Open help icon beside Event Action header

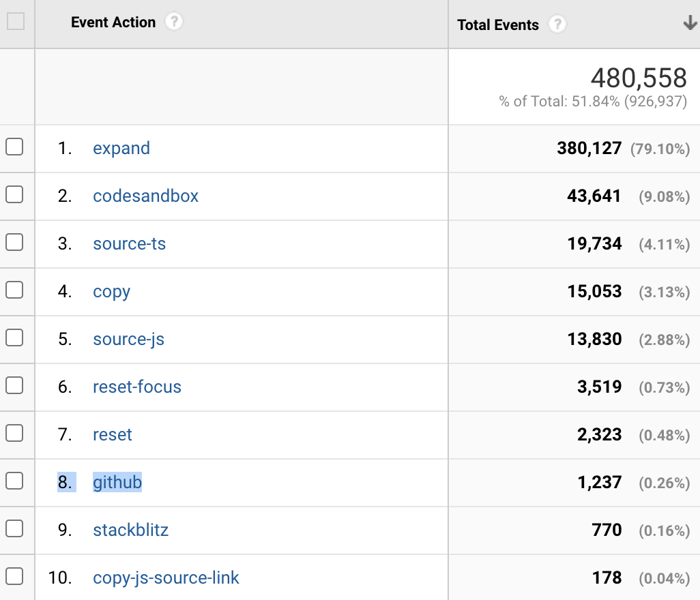pos(174,21)
